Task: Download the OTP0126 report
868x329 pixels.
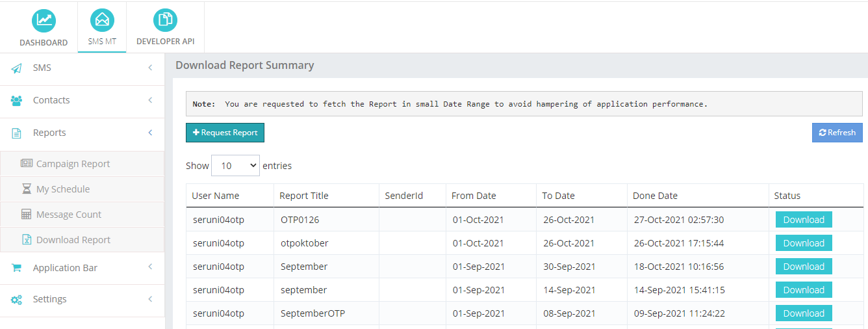Action: (x=804, y=220)
